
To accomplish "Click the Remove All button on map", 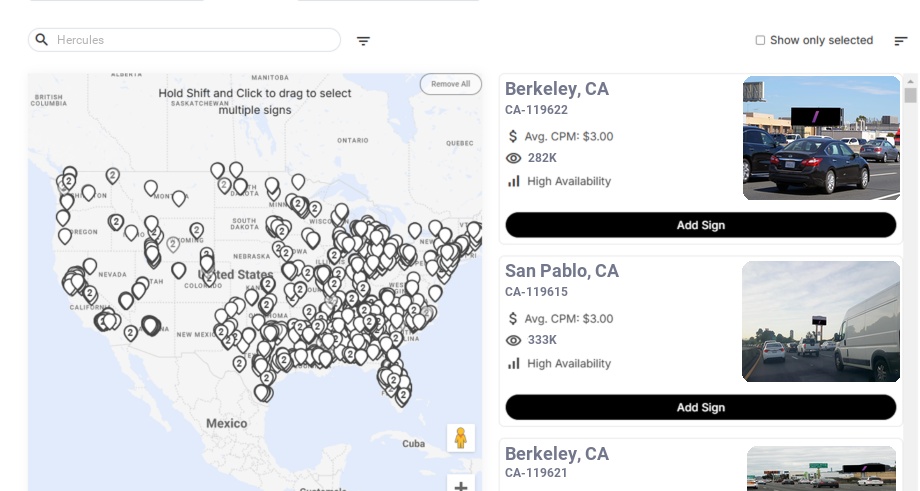I will coord(450,84).
